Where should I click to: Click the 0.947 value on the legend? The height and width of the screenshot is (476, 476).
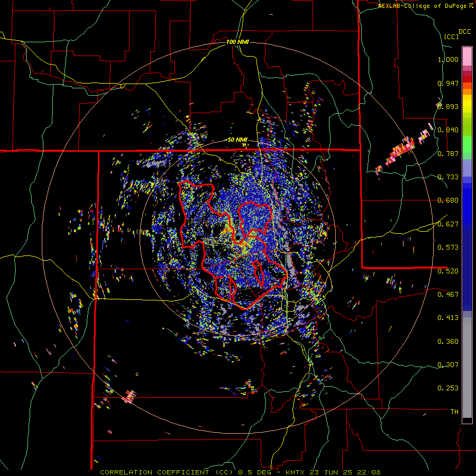click(448, 83)
